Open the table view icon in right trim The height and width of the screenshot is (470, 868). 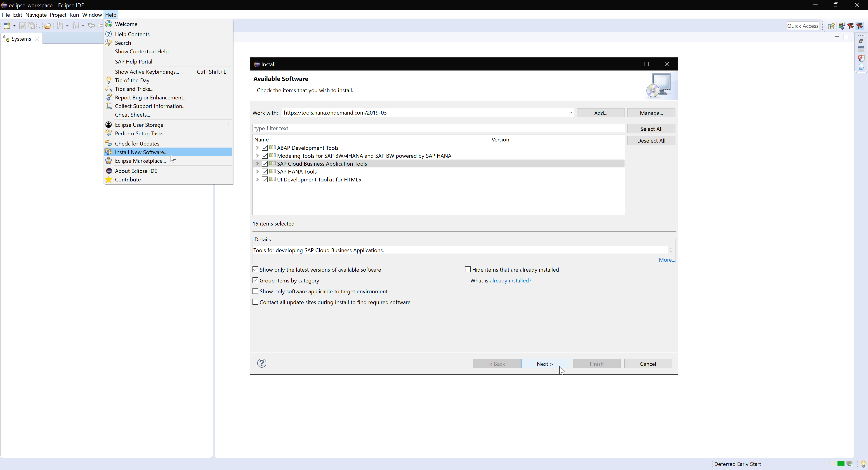(x=861, y=49)
